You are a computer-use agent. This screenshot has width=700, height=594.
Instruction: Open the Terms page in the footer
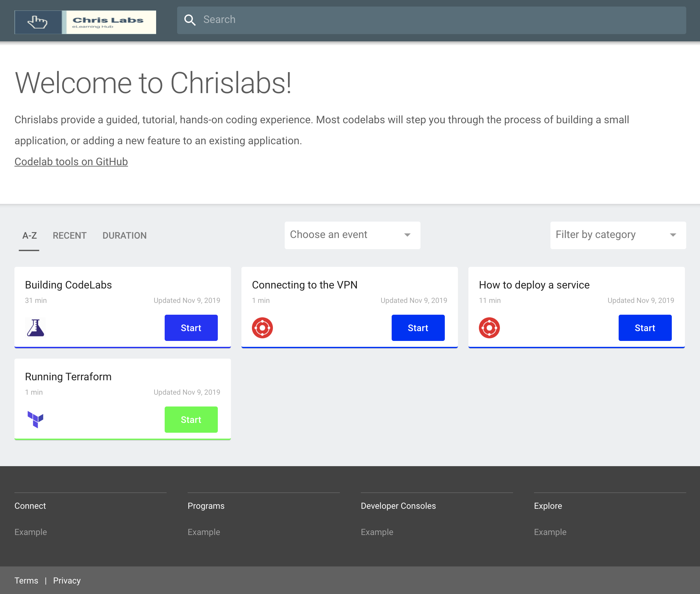(x=26, y=580)
